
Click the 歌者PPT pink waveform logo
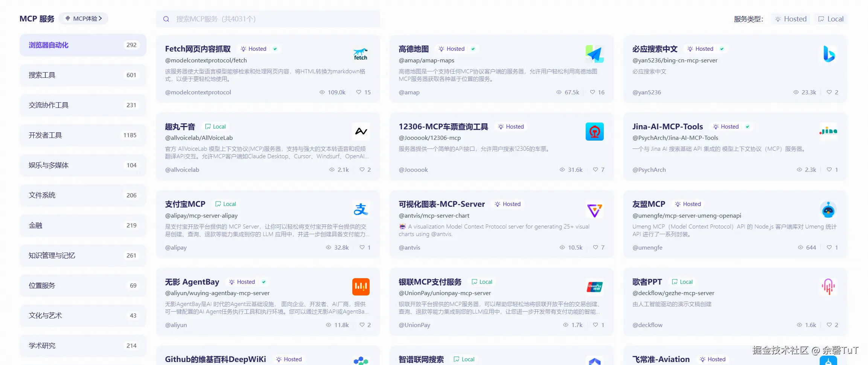point(828,287)
